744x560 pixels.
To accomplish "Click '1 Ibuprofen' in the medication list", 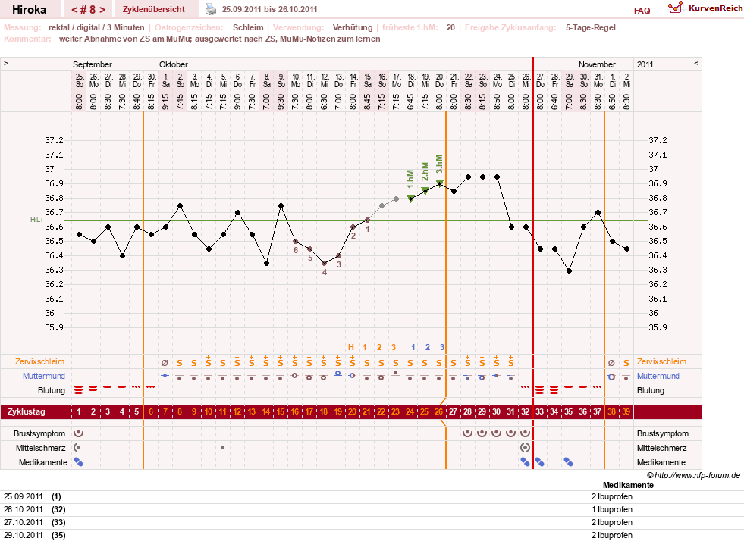I will (612, 509).
